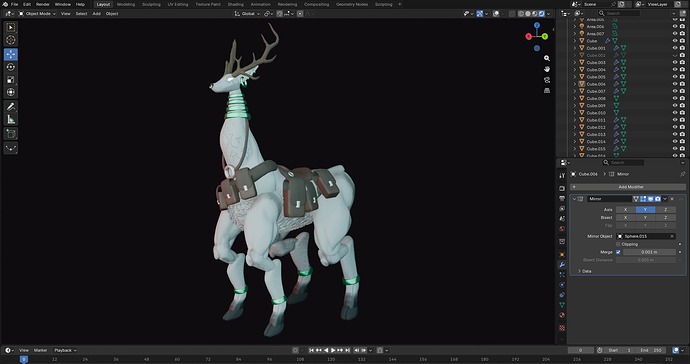This screenshot has height=364, width=690.
Task: Click the viewport zoom magnifier icon
Action: point(547,58)
